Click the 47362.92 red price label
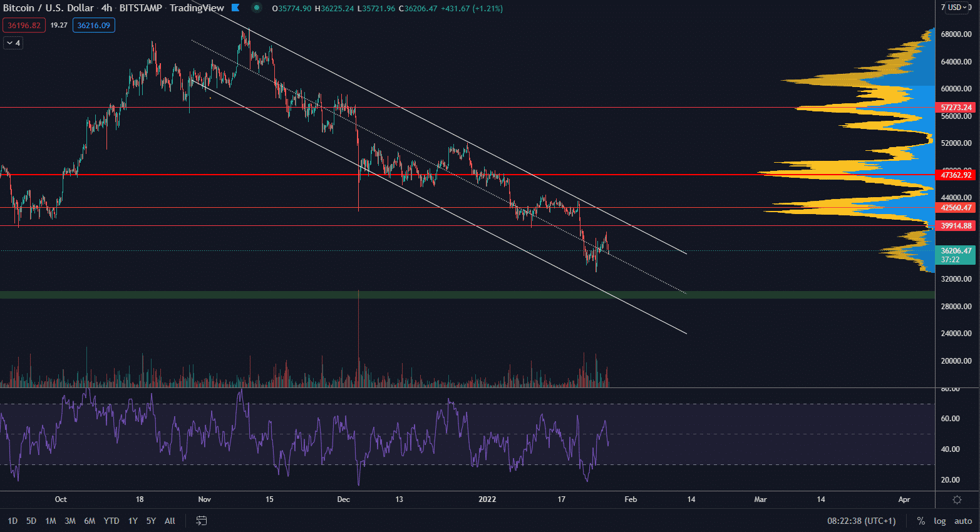Image resolution: width=980 pixels, height=532 pixels. (x=956, y=175)
